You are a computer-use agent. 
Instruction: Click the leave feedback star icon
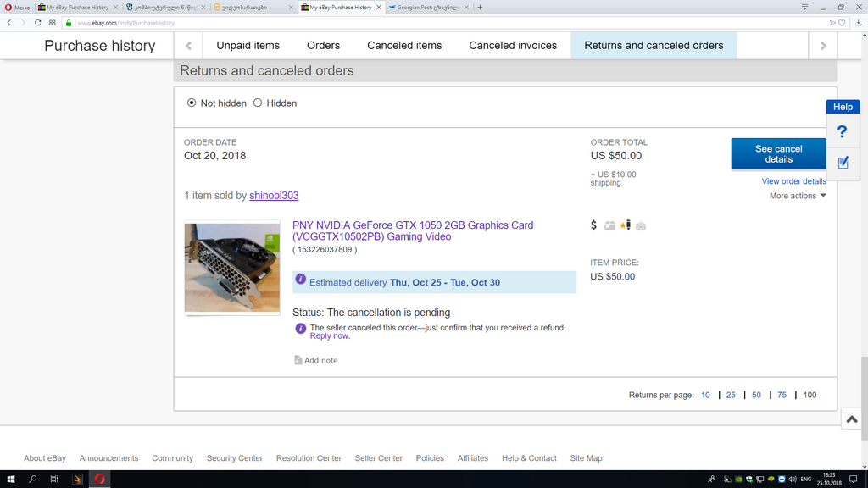pos(626,225)
